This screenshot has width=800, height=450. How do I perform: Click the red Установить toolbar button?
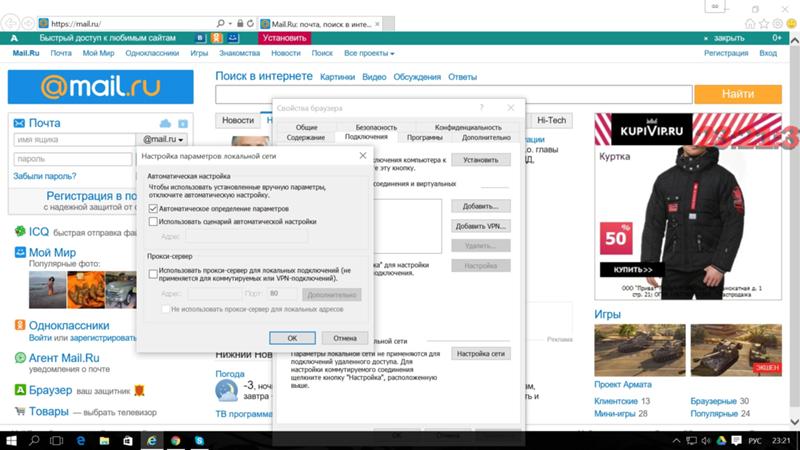tap(284, 38)
